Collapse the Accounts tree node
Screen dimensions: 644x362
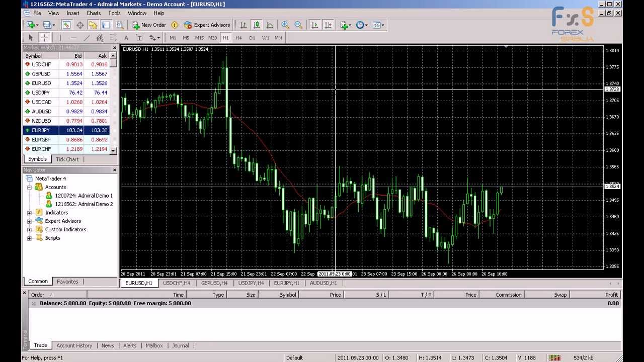click(29, 187)
